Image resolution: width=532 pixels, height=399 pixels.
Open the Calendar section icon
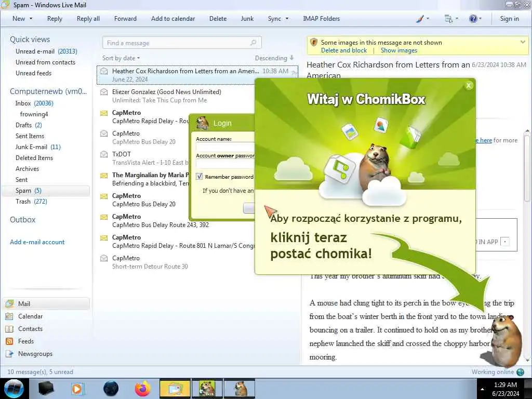point(9,316)
